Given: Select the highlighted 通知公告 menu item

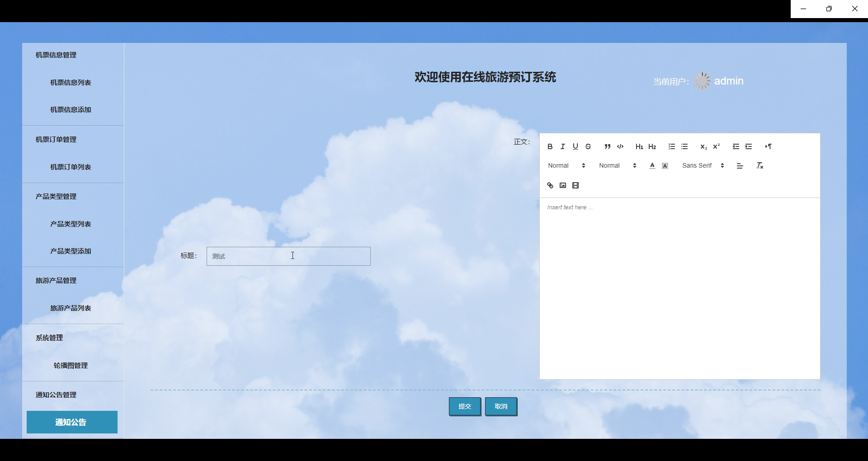Looking at the screenshot, I should (72, 422).
